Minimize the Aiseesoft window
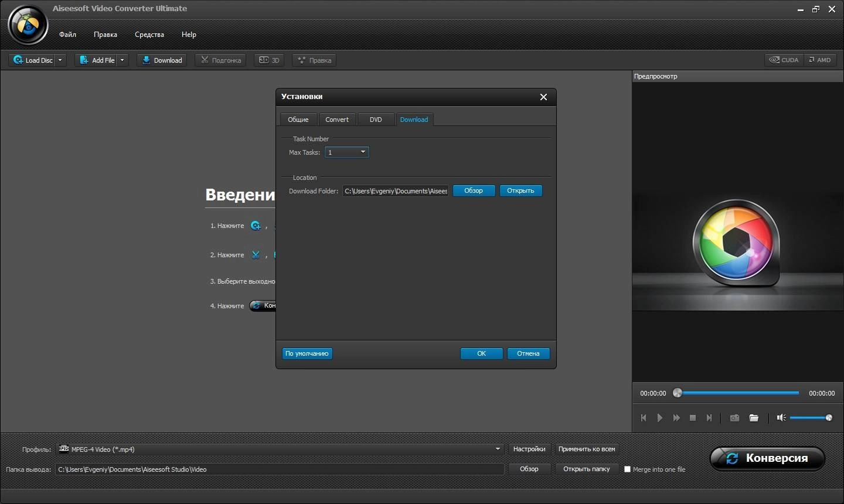The image size is (844, 504). (801, 9)
